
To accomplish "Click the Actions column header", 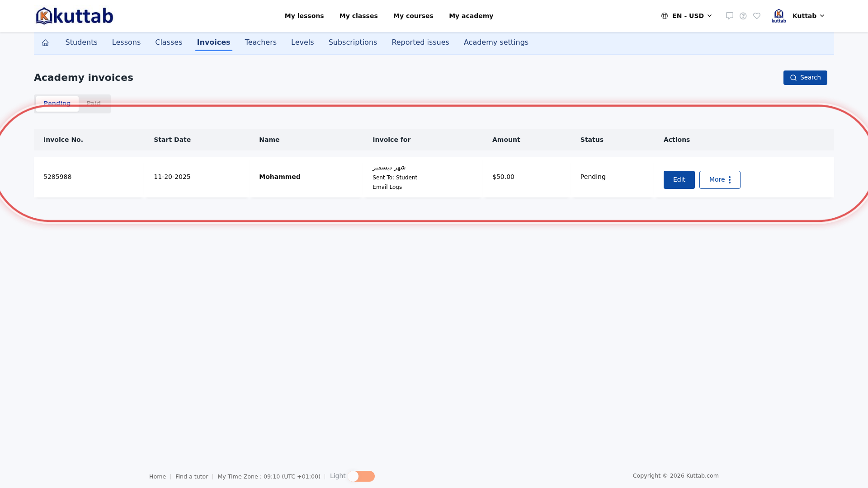I will 677,140.
